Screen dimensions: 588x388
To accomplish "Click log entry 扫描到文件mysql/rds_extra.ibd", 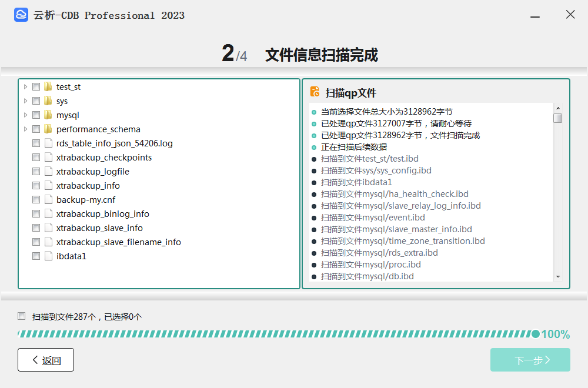I will point(379,253).
